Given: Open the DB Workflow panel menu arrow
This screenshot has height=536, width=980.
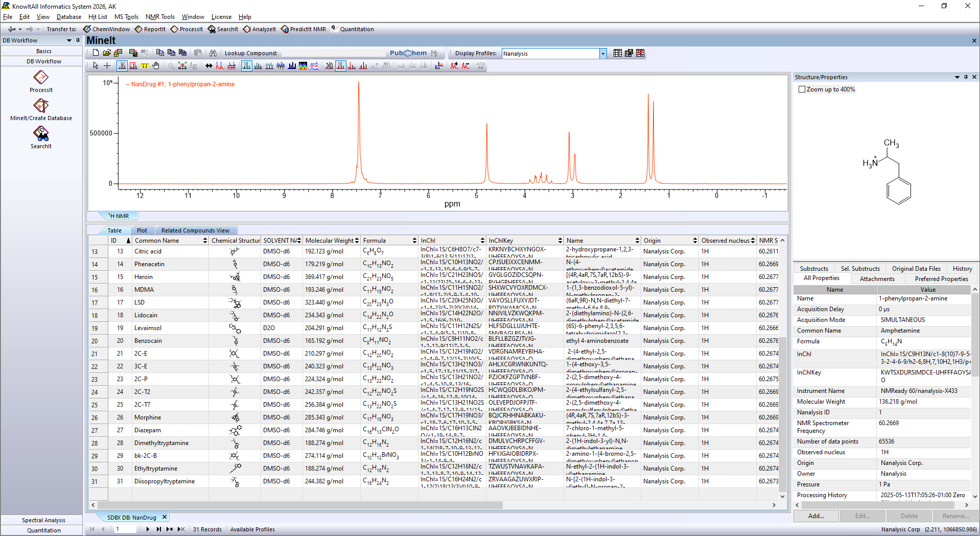Looking at the screenshot, I should 69,40.
